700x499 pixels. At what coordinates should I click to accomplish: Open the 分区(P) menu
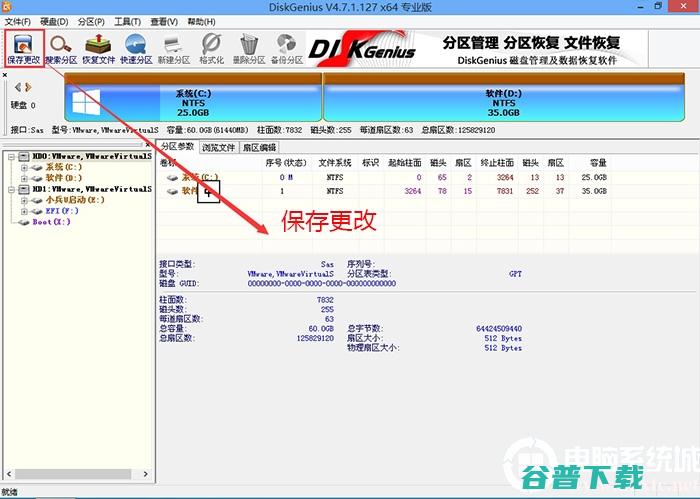click(x=91, y=21)
